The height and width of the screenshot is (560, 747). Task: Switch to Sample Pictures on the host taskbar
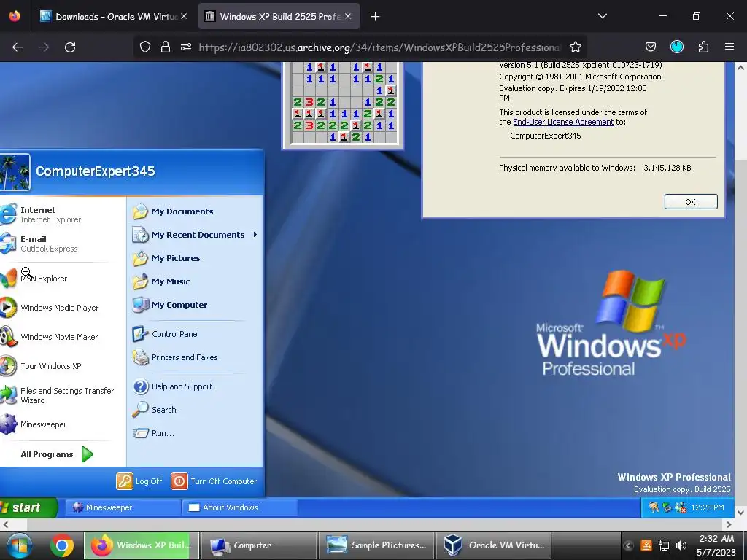click(x=376, y=545)
